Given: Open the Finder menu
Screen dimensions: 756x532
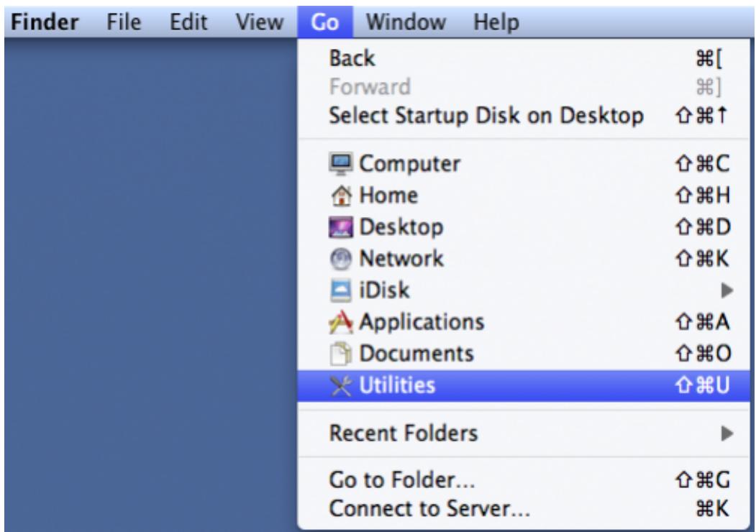Looking at the screenshot, I should click(45, 22).
